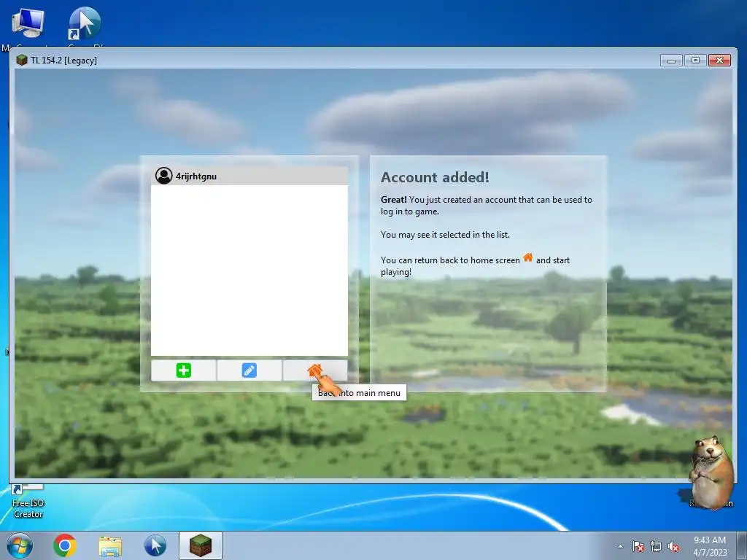Click the small home icon in the instructions text

528,258
